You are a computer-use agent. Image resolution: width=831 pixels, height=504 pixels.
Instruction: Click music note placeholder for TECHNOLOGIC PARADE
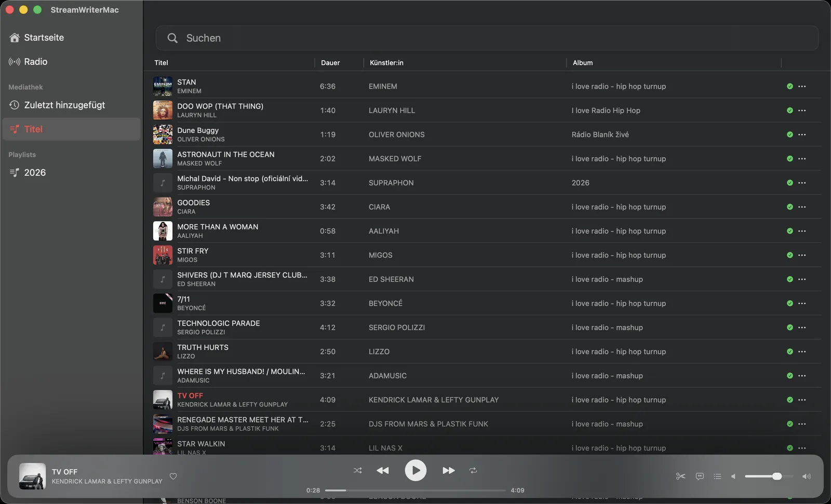click(163, 328)
